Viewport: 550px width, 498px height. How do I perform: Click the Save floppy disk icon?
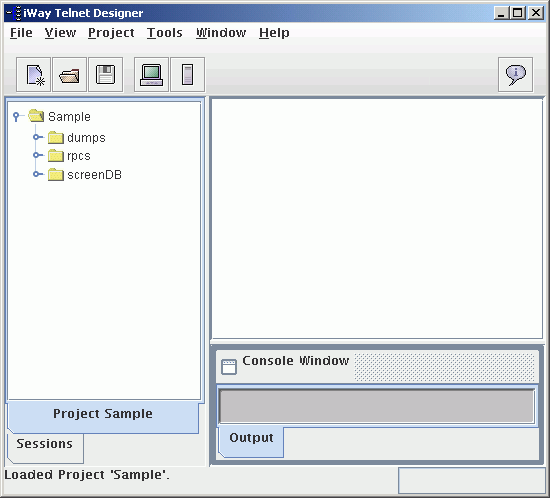click(x=106, y=75)
